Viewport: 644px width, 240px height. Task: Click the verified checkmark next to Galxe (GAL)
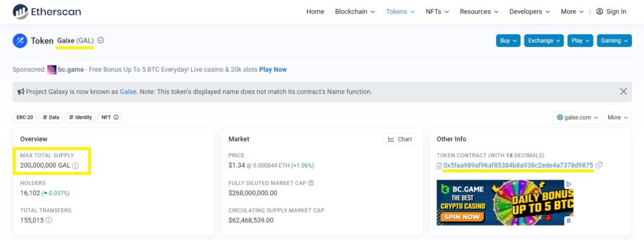(101, 41)
